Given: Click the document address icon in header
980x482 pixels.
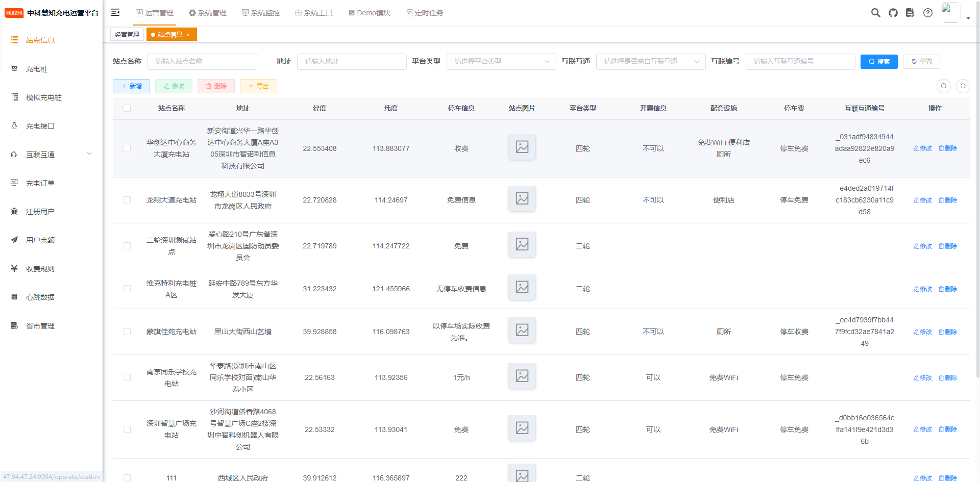Looking at the screenshot, I should (910, 13).
